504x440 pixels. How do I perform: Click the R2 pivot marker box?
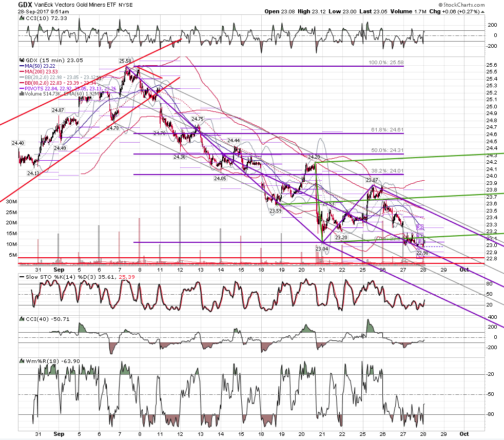point(420,227)
